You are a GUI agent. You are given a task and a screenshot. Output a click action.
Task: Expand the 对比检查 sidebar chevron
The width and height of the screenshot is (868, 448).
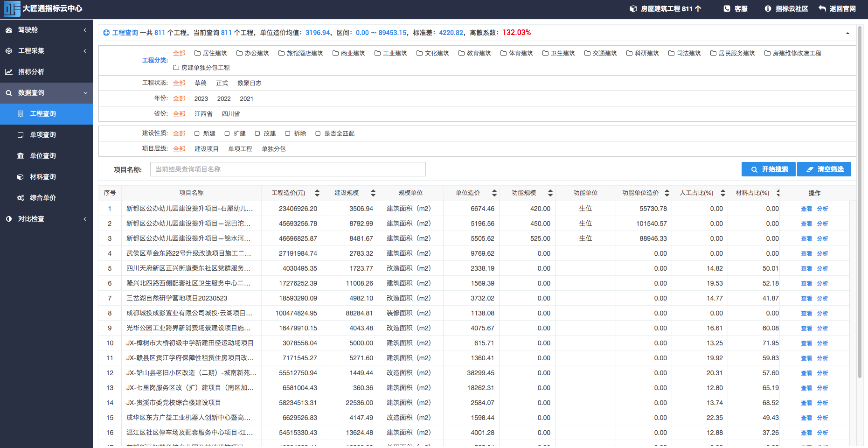[85, 219]
